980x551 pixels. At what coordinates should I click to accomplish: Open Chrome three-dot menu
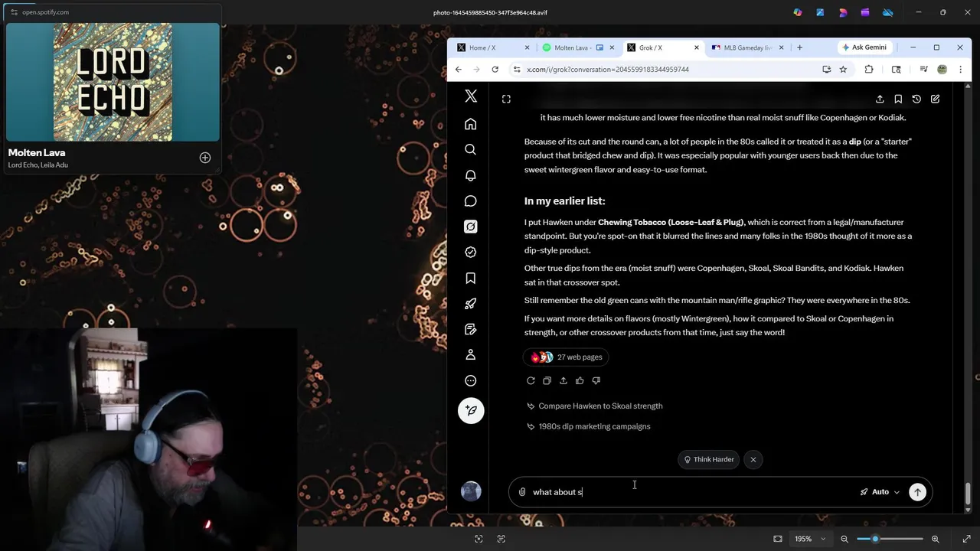click(960, 70)
